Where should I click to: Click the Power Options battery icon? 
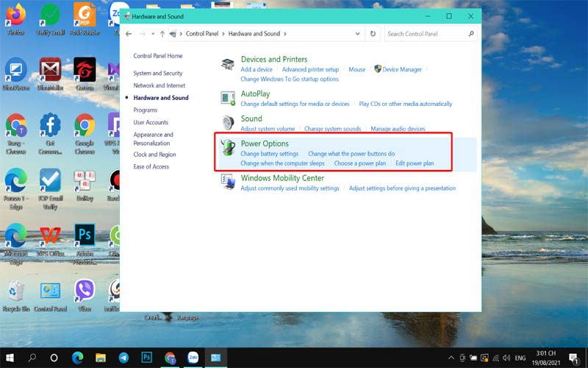228,147
